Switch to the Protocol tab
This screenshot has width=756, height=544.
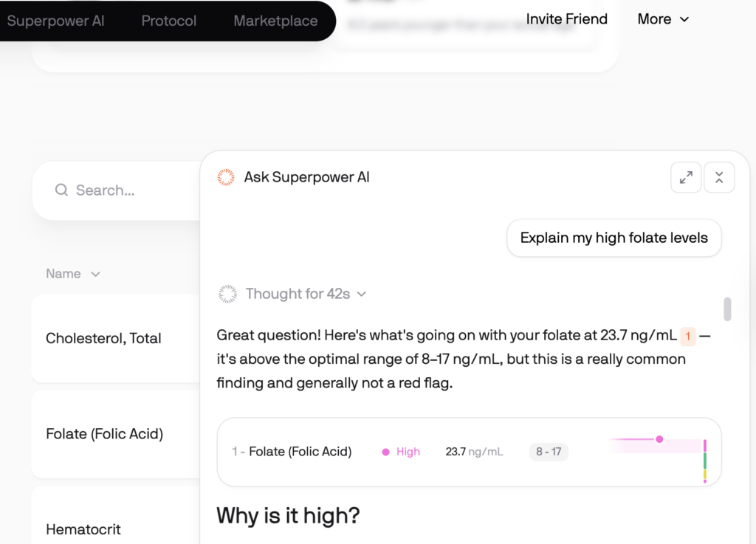(169, 21)
